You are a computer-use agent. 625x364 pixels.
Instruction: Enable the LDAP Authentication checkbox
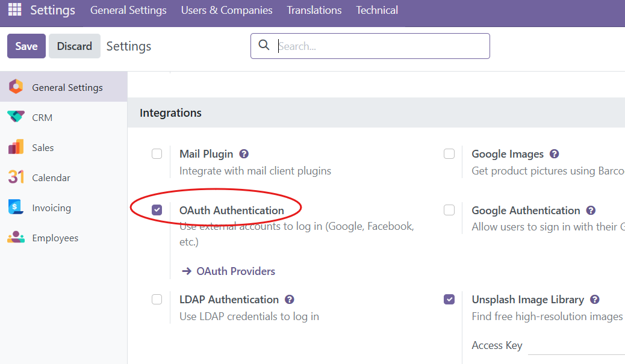[x=157, y=300]
